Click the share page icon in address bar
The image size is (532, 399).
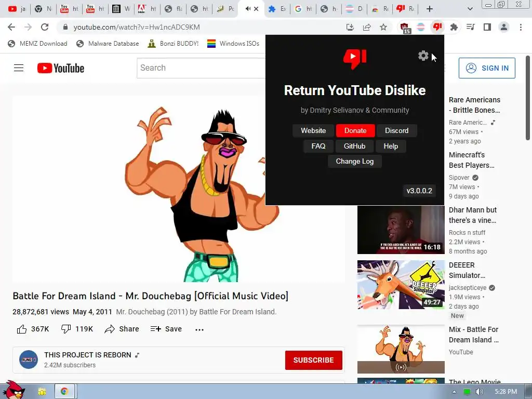pos(367,27)
